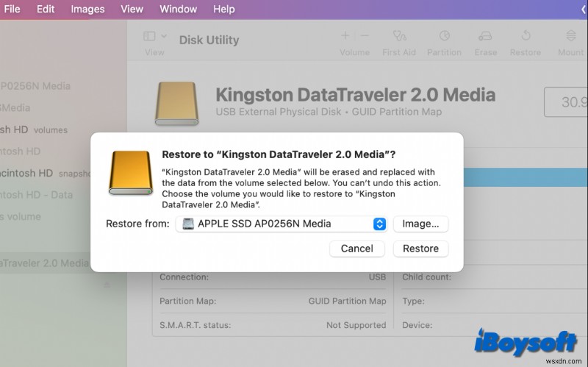Click the Kingston drive icon in dialog
The height and width of the screenshot is (367, 588).
coord(131,173)
